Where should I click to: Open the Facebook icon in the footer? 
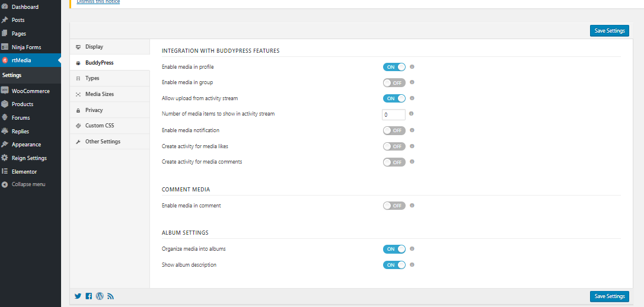pos(89,296)
